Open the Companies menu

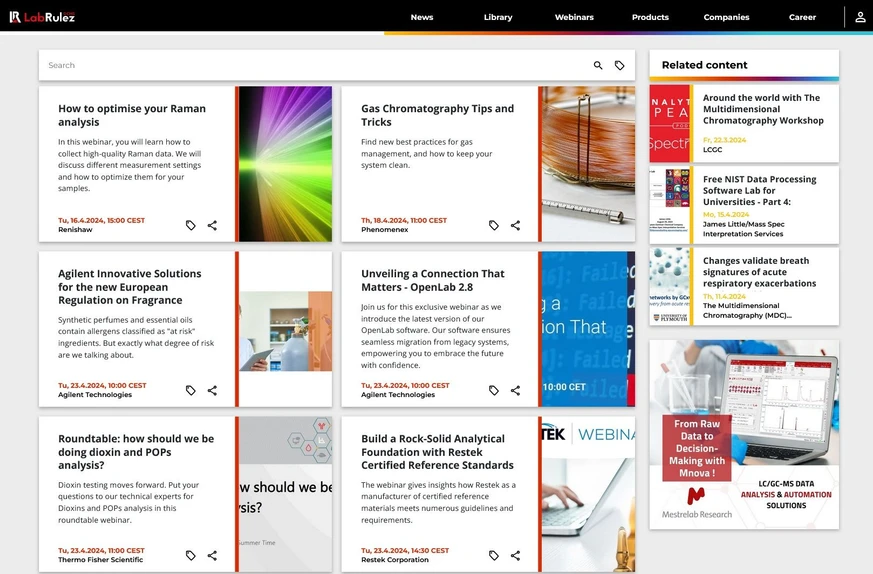[x=726, y=17]
